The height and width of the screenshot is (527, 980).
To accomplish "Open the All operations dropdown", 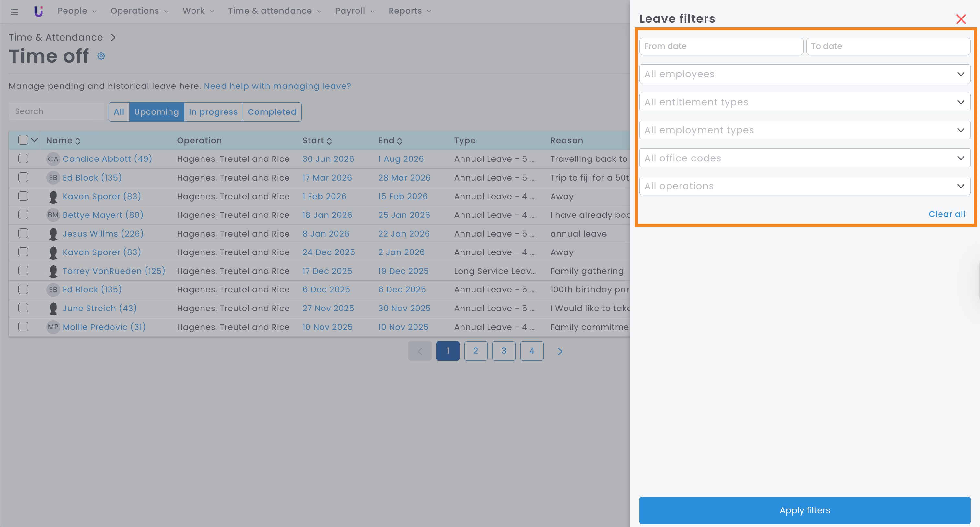I will point(805,186).
